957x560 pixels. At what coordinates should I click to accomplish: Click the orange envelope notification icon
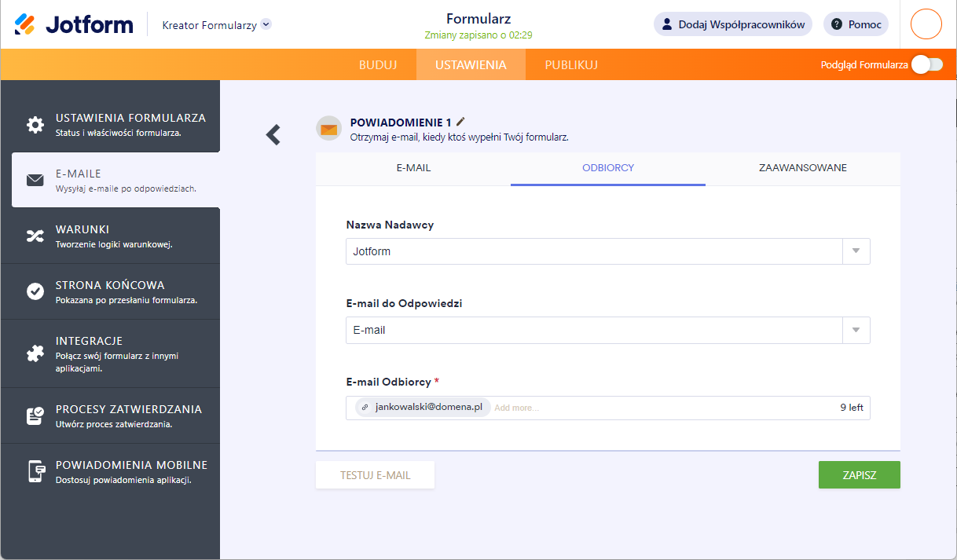(328, 128)
